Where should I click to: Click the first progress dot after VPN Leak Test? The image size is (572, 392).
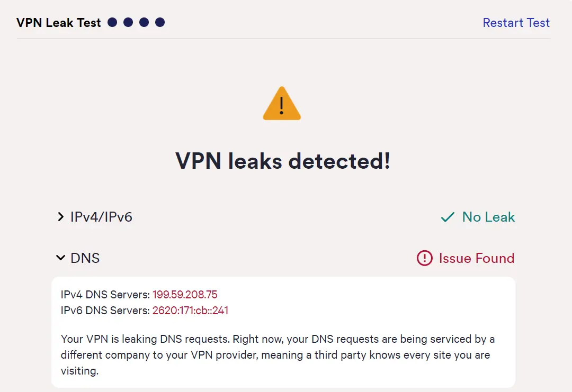point(112,22)
